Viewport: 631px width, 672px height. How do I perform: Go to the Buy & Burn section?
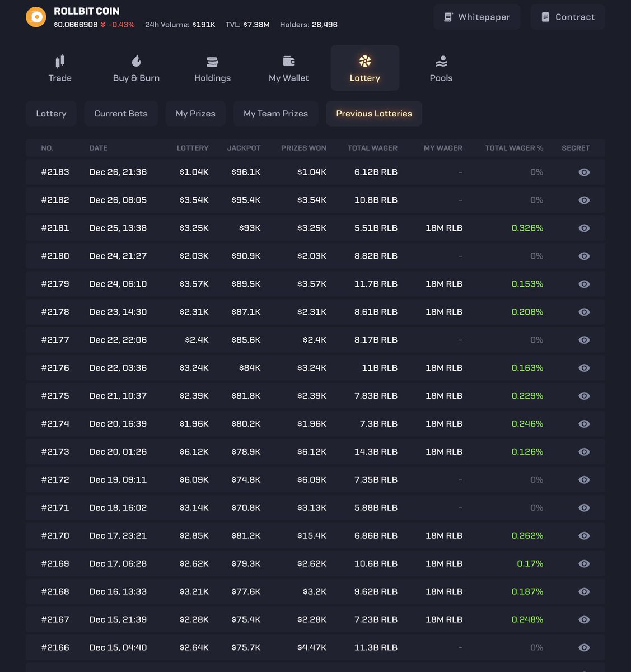136,68
